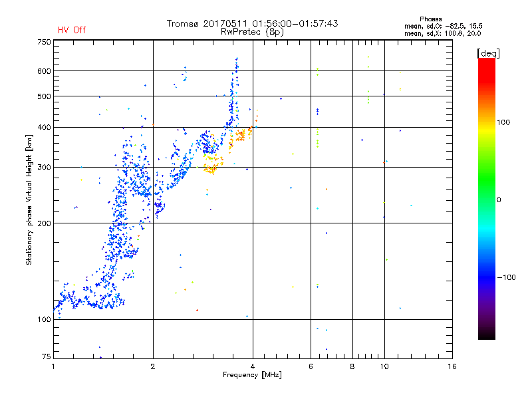Click the blue O-mode trace peak above 600 km
532x399 pixels.
click(x=237, y=65)
